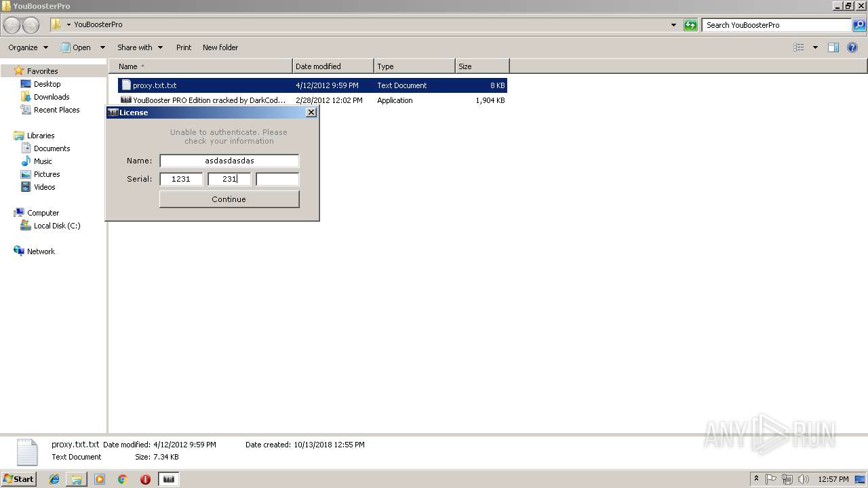Select the YouBooster PRO Edition application icon
The width and height of the screenshot is (868, 488).
point(126,100)
